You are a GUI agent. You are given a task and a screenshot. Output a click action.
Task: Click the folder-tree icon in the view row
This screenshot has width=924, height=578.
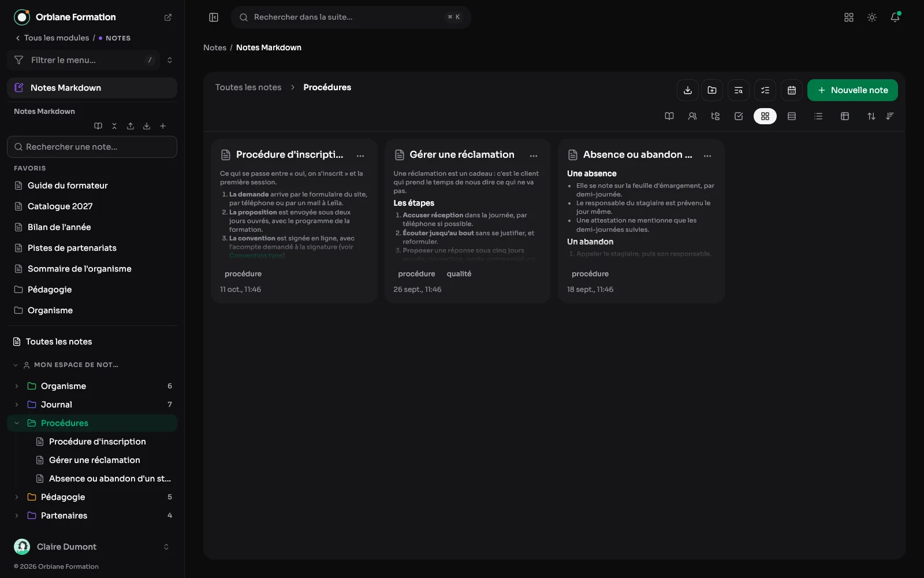coord(716,116)
